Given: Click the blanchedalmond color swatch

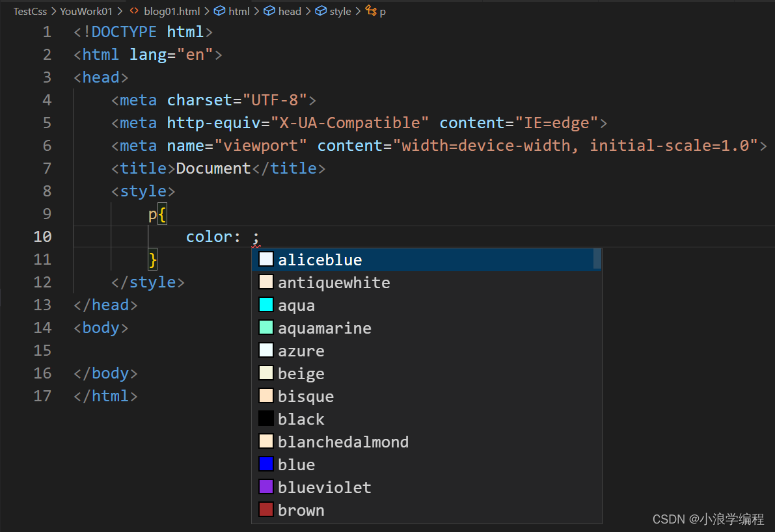Looking at the screenshot, I should click(266, 440).
